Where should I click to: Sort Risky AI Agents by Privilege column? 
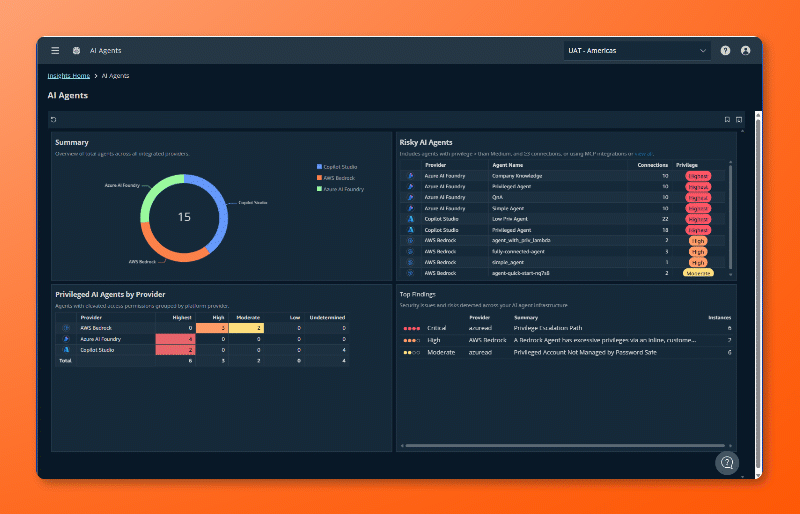click(x=687, y=165)
